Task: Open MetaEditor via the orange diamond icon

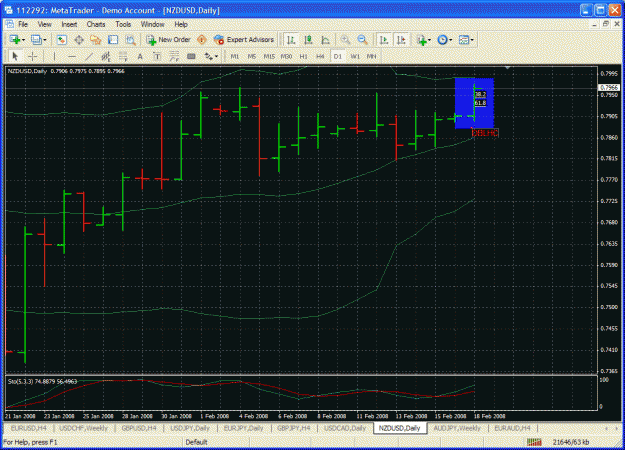Action: (x=202, y=40)
